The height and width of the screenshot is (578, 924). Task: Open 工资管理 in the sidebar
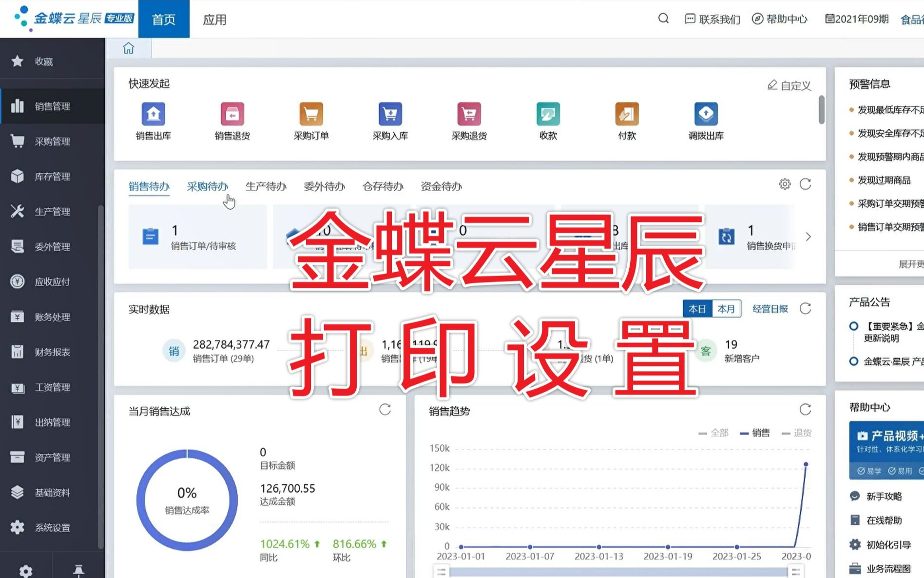point(53,387)
